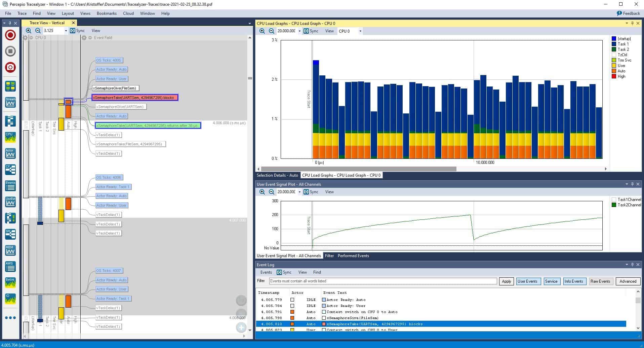Screen dimensions: 644x348
Task: Enable the User Events filter in Event Log
Action: click(x=528, y=281)
